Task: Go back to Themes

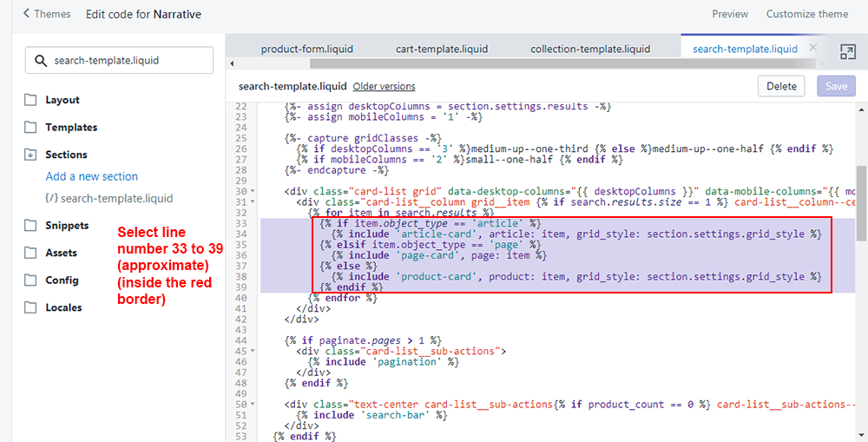Action: pos(47,14)
